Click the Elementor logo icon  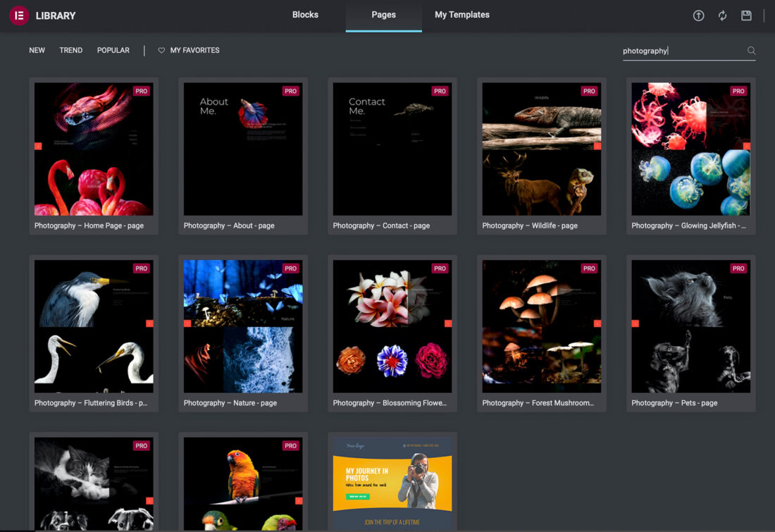19,16
